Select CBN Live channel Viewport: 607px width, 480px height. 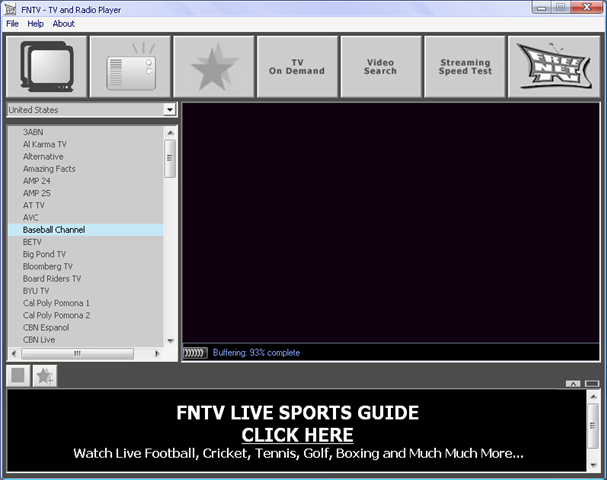(x=86, y=339)
